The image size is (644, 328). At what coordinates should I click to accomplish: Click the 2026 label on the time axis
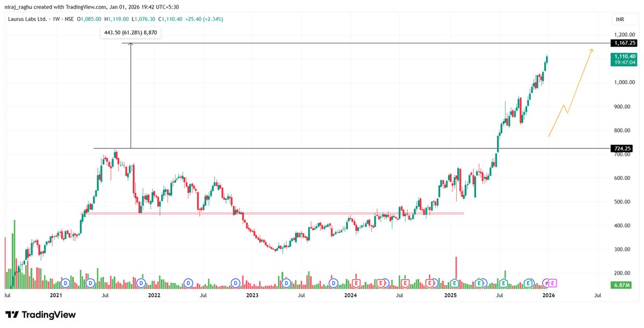coord(548,295)
